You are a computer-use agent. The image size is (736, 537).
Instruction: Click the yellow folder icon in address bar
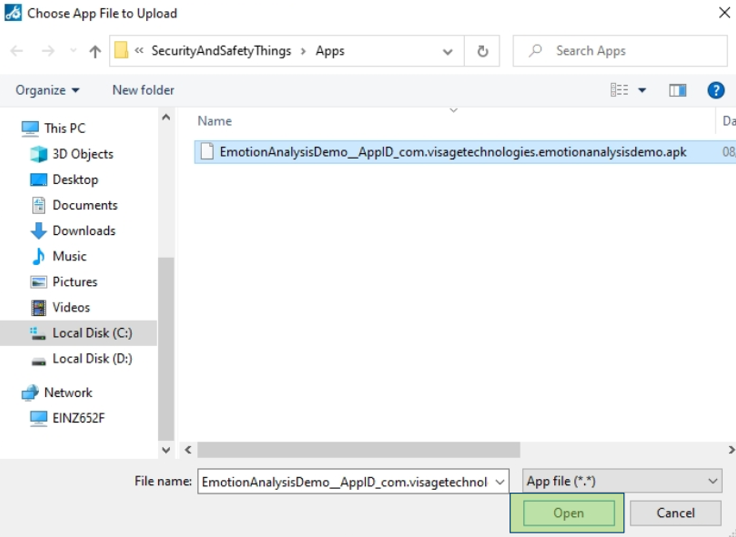click(121, 50)
